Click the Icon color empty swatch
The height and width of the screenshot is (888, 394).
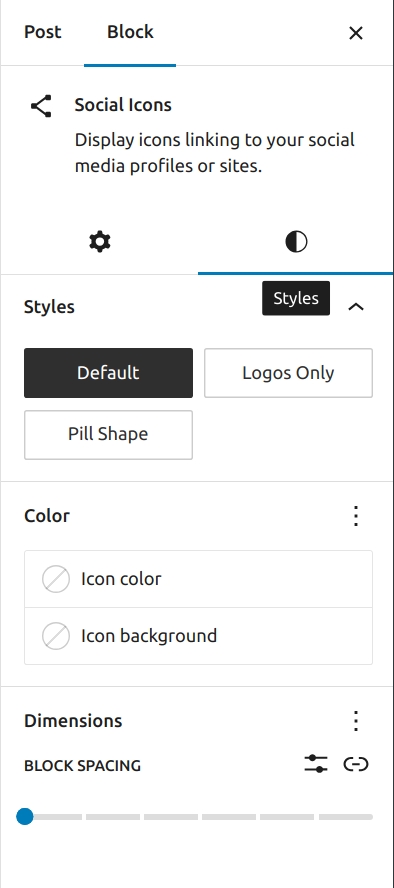pyautogui.click(x=56, y=579)
